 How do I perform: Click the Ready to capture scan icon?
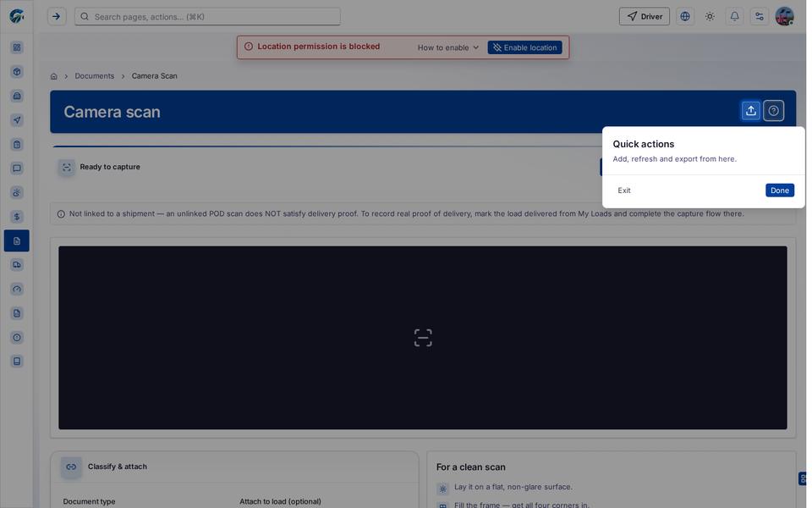click(66, 167)
